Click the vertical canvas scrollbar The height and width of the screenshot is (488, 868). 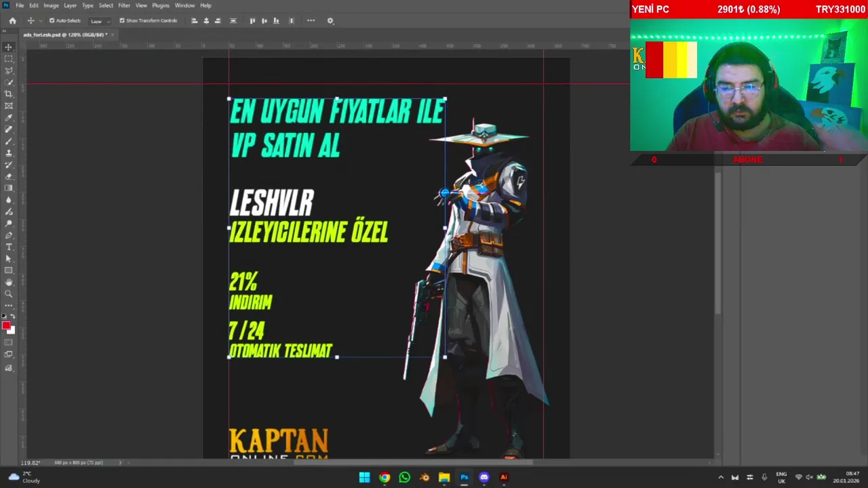click(717, 244)
